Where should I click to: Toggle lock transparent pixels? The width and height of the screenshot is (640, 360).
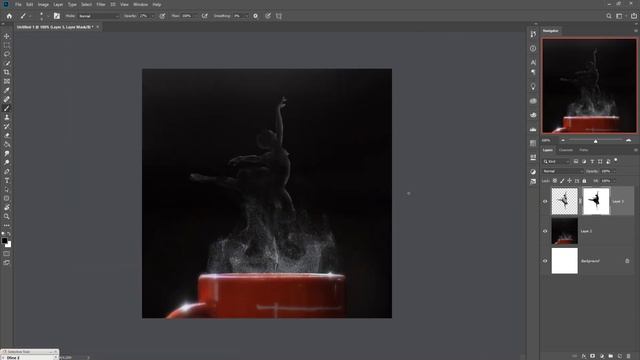click(x=555, y=181)
